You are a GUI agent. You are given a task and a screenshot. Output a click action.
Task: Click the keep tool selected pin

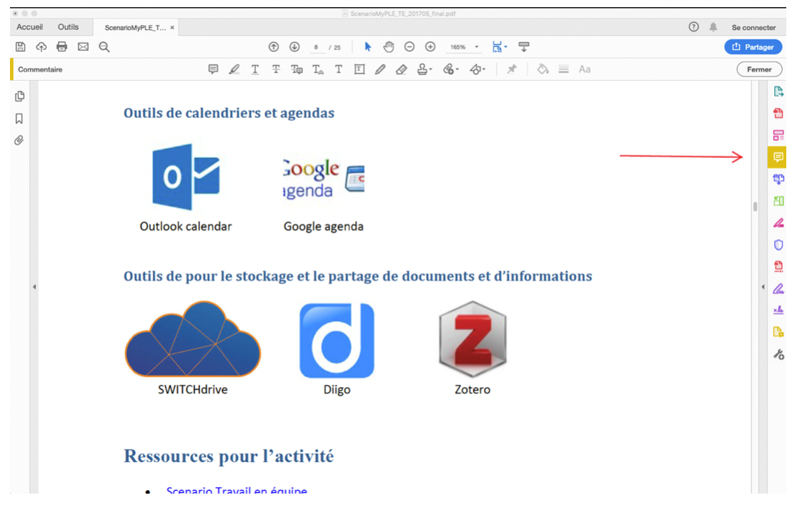point(512,69)
